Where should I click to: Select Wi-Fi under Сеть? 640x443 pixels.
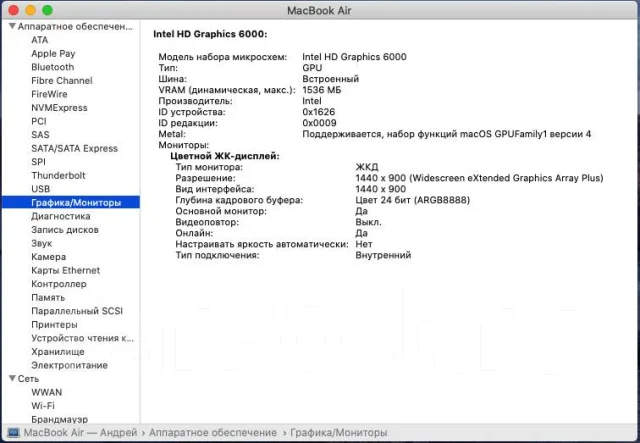click(x=43, y=406)
